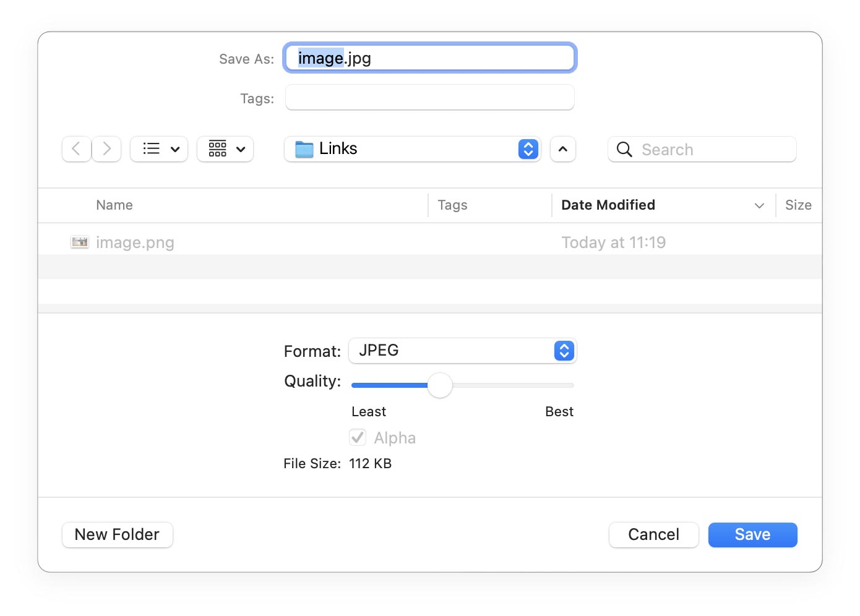Toggle sort order chevron in Date Modified
Image resolution: width=860 pixels, height=616 pixels.
click(759, 205)
